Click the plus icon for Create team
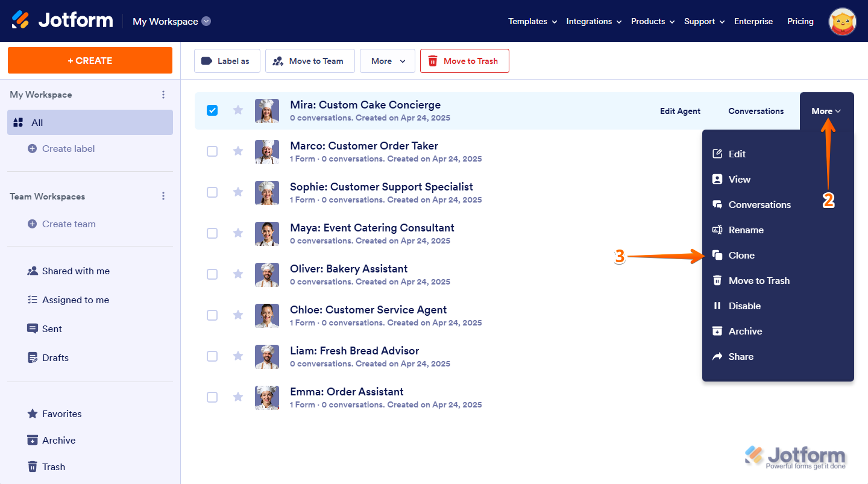Viewport: 868px width, 484px height. tap(33, 224)
